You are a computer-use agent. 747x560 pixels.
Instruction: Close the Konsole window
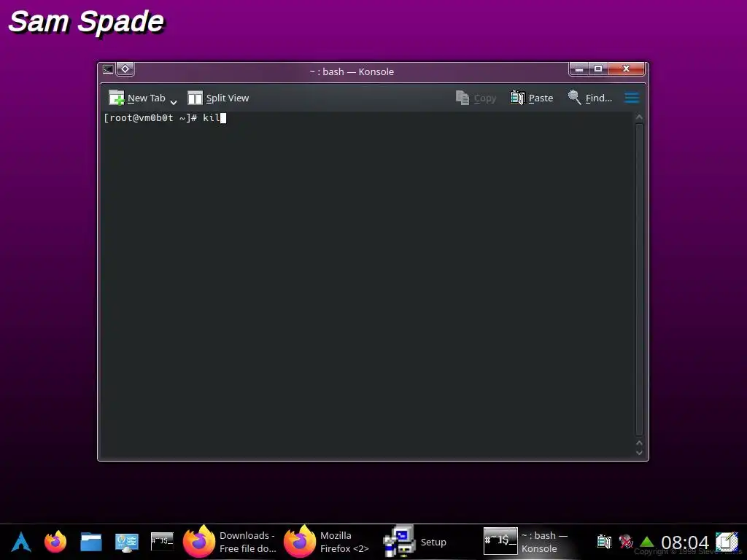pos(627,69)
